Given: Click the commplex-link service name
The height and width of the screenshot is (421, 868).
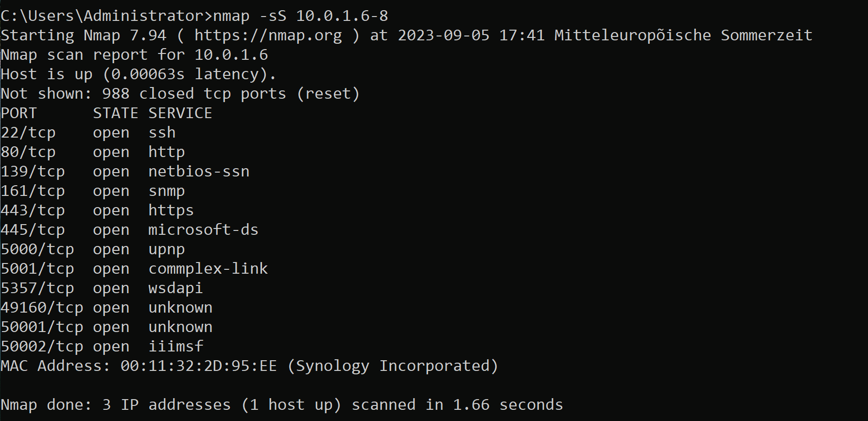Looking at the screenshot, I should tap(208, 269).
